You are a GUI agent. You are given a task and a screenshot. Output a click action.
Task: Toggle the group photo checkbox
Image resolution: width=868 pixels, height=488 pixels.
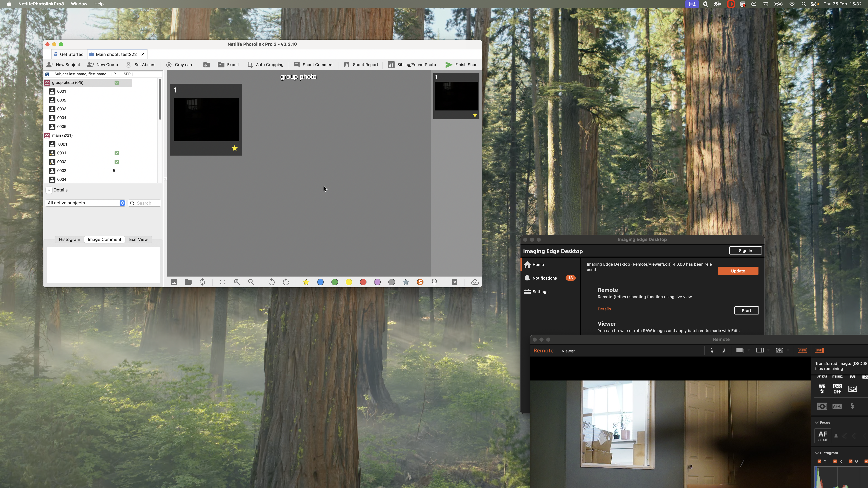point(117,83)
